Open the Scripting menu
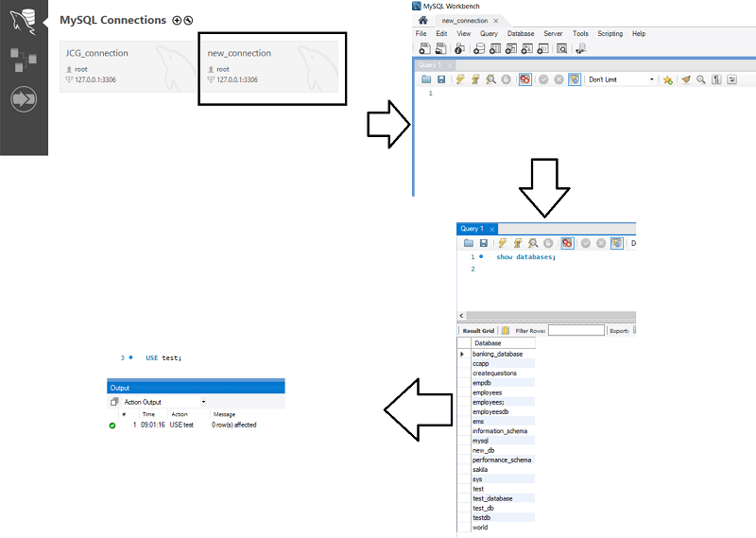Screen dimensions: 756x538 [x=610, y=34]
